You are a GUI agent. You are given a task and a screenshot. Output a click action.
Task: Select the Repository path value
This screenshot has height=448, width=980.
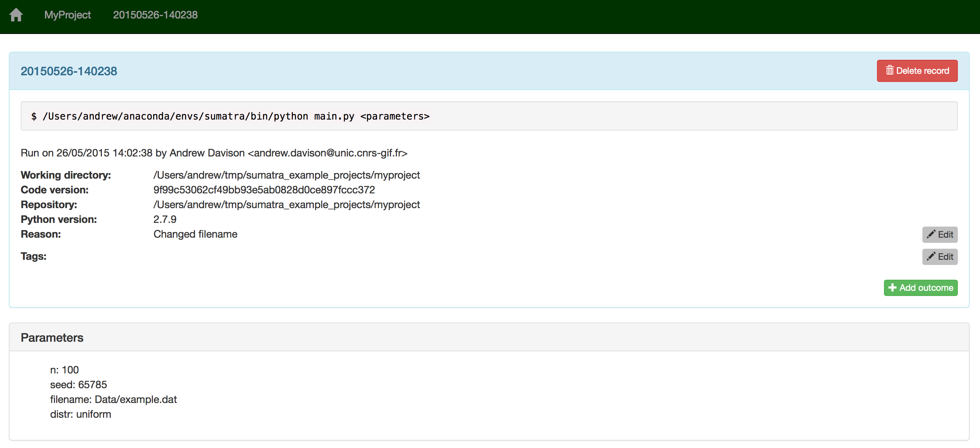(x=287, y=204)
